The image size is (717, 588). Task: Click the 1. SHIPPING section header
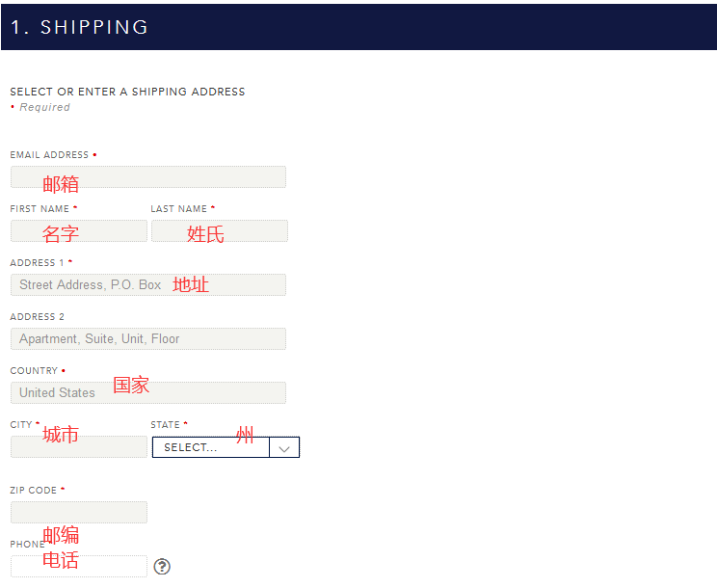pyautogui.click(x=80, y=27)
